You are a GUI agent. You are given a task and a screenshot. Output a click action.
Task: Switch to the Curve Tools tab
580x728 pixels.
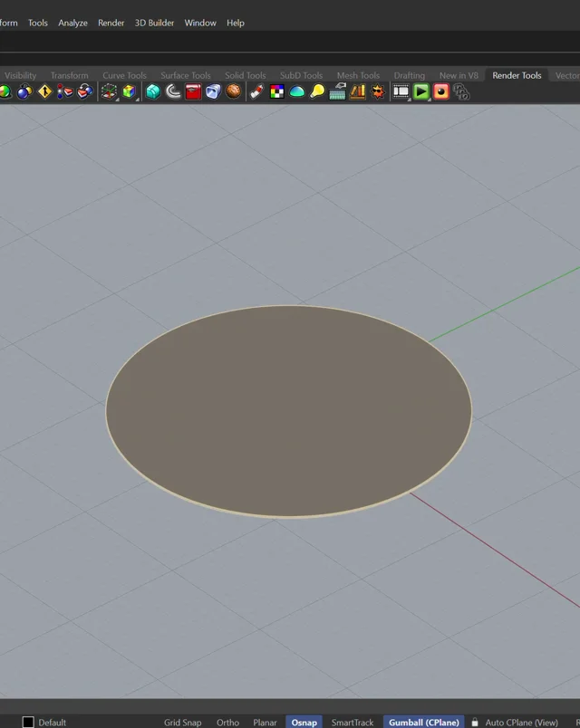tap(124, 75)
